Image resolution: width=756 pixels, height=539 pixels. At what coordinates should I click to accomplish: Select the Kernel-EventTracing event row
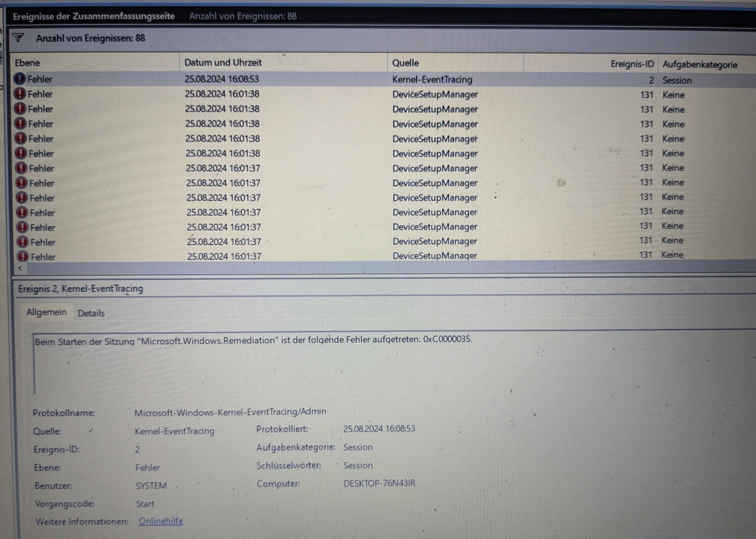point(432,80)
